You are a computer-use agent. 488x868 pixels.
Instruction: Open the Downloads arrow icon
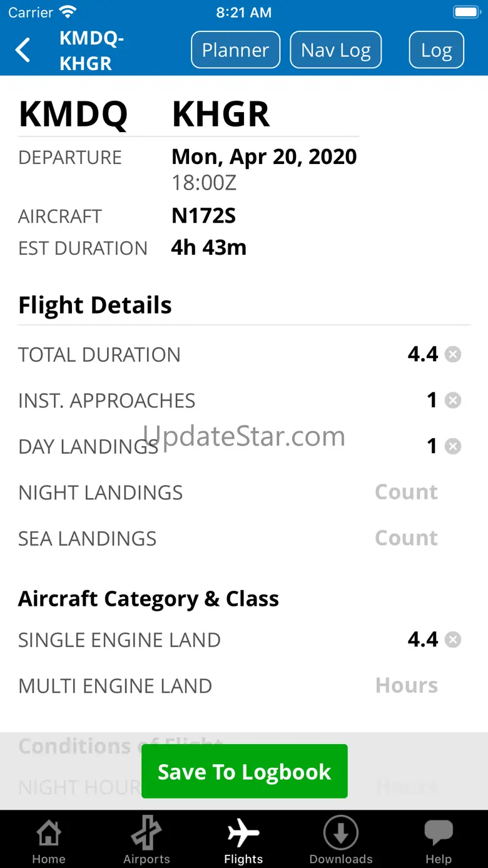pyautogui.click(x=341, y=834)
